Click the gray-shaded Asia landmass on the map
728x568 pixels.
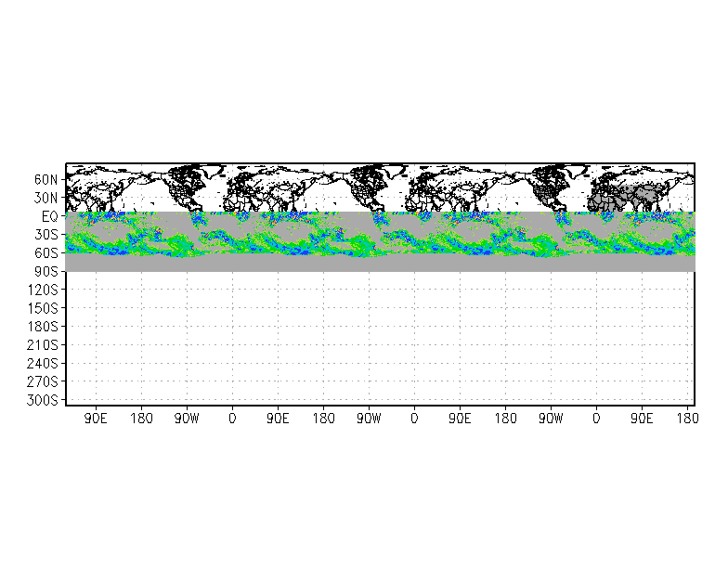pos(631,197)
